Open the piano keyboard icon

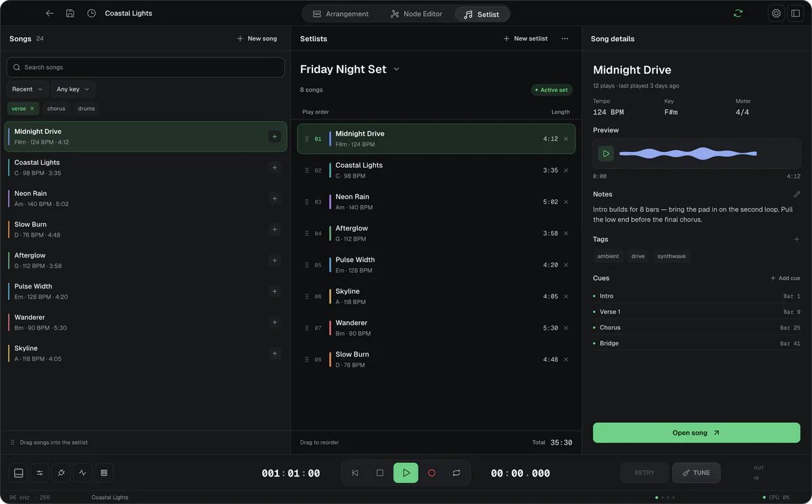104,473
